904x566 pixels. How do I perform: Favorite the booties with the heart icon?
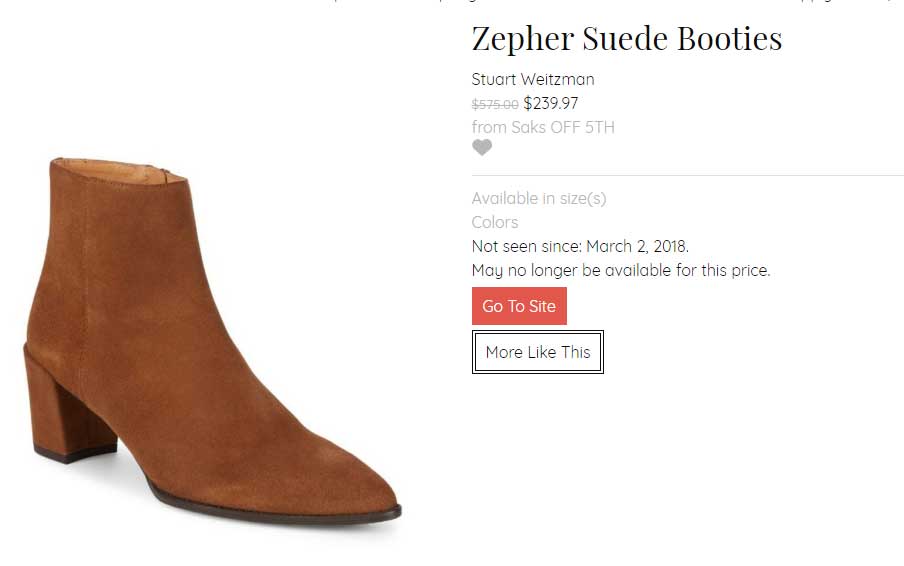pos(482,148)
